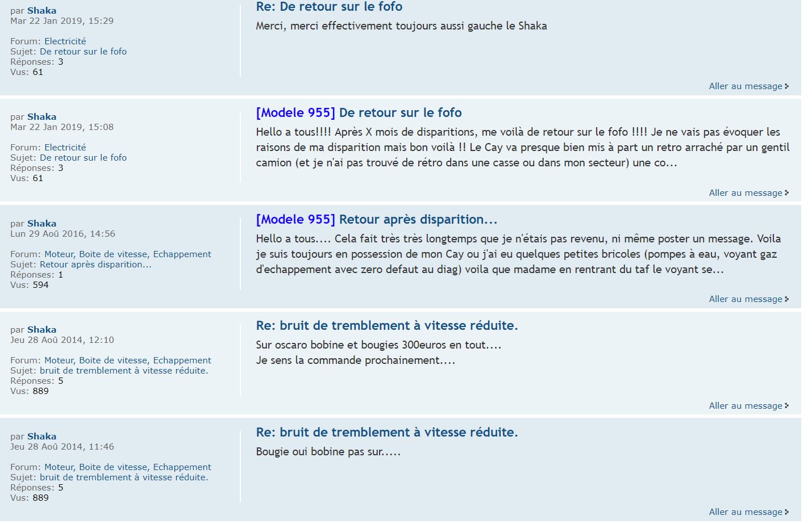Open Moteur forum link on the 11:46 post
This screenshot has height=524, width=812.
coord(128,467)
